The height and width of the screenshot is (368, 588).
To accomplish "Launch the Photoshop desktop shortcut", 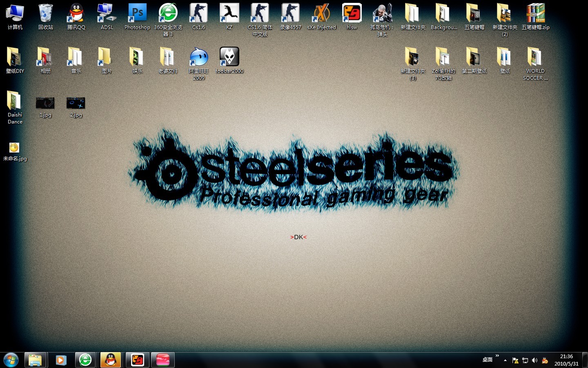I will click(x=138, y=17).
